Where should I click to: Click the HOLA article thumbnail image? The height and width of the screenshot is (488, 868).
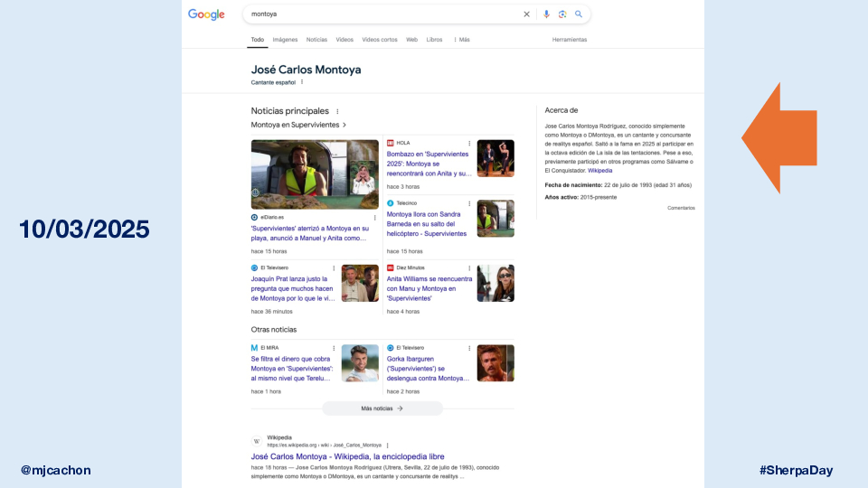pos(495,158)
